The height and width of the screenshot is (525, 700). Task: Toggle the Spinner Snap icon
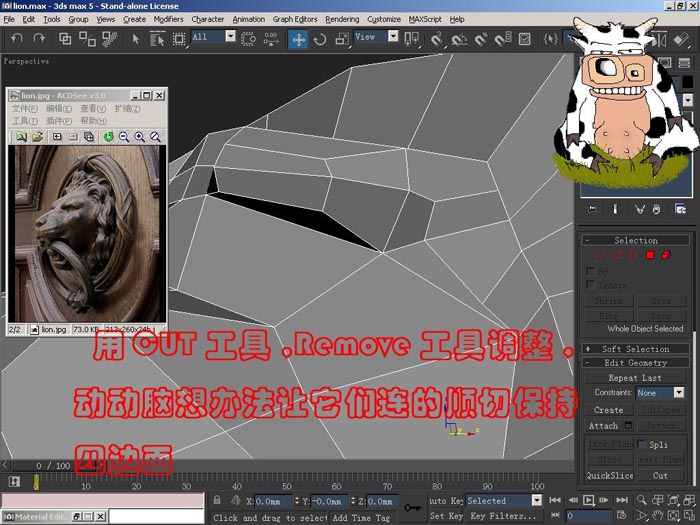[503, 39]
